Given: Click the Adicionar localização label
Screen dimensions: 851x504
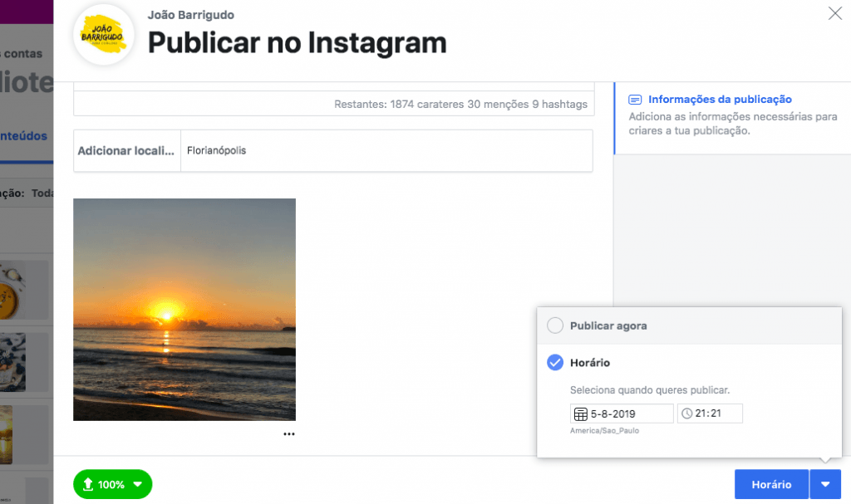Looking at the screenshot, I should pos(126,151).
